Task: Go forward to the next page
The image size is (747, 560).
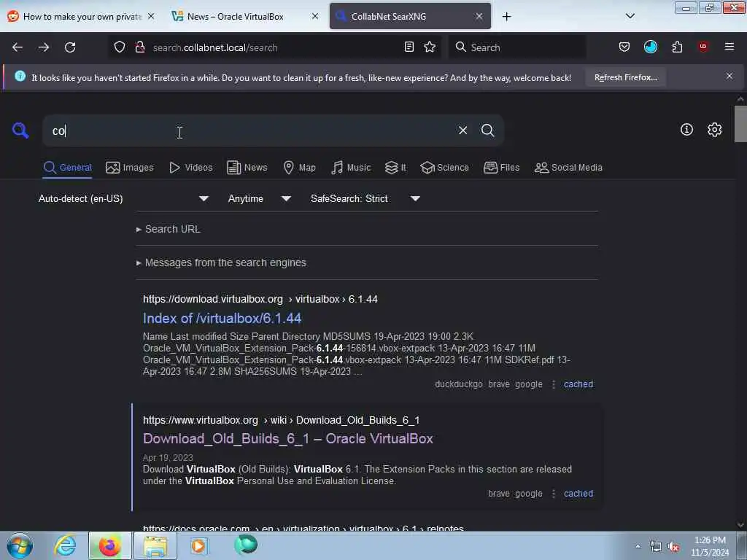Action: tap(44, 47)
